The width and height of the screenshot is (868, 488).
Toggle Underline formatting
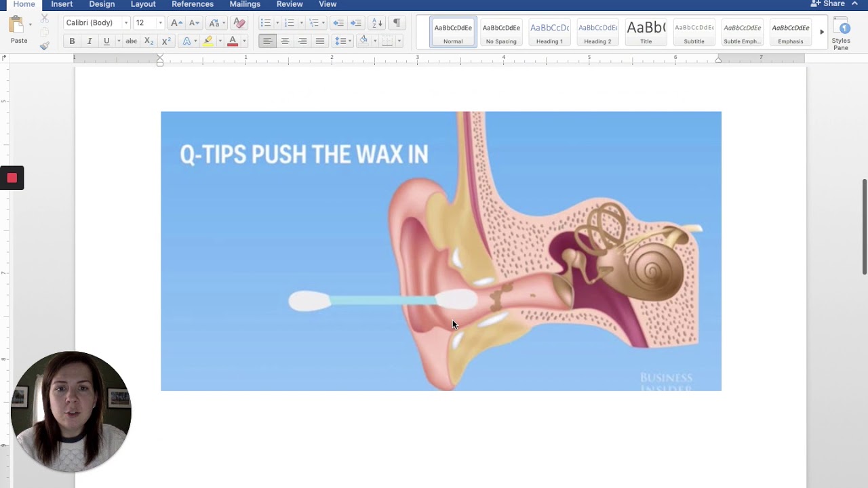tap(106, 41)
